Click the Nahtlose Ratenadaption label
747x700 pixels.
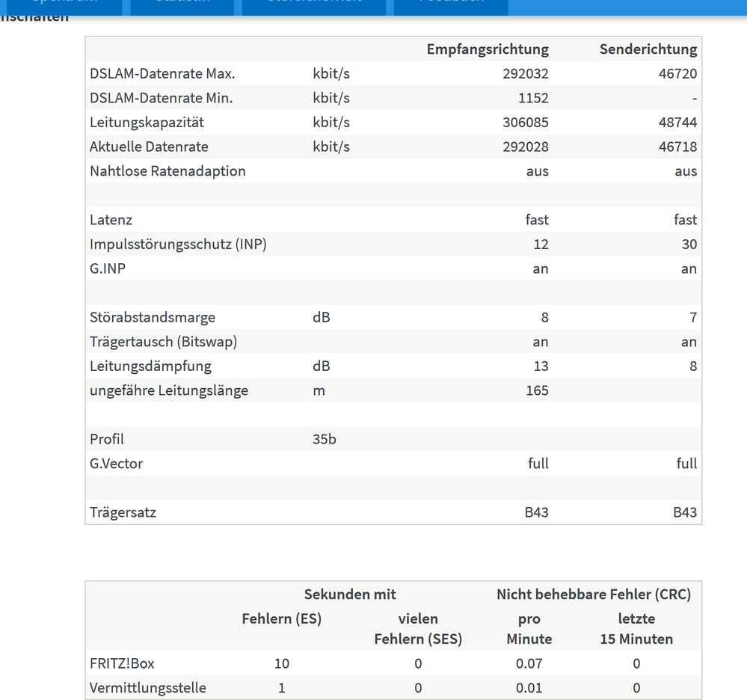pos(167,171)
